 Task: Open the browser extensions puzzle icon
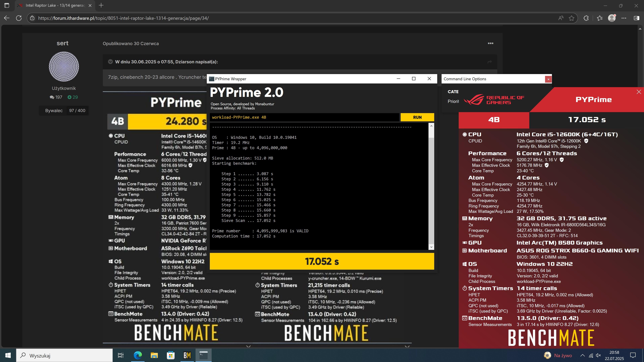[x=586, y=18]
